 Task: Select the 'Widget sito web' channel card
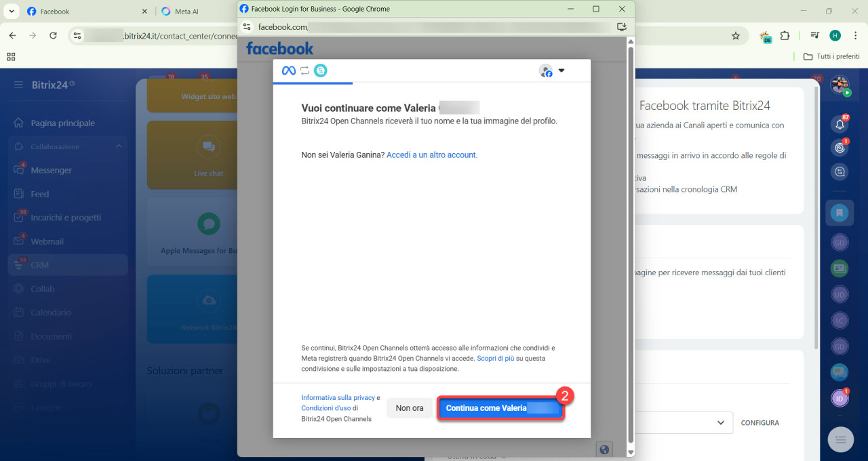pos(192,96)
